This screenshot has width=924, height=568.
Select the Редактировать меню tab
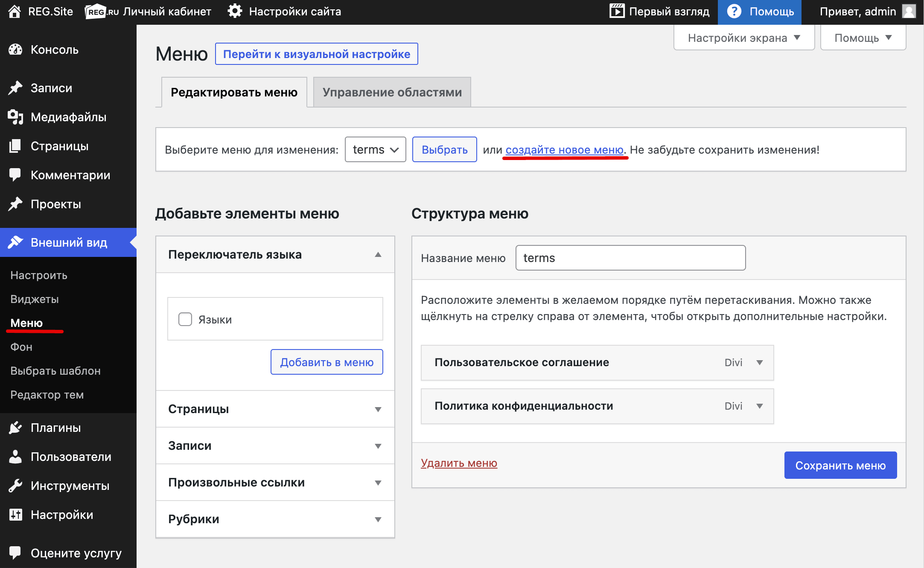(x=234, y=92)
